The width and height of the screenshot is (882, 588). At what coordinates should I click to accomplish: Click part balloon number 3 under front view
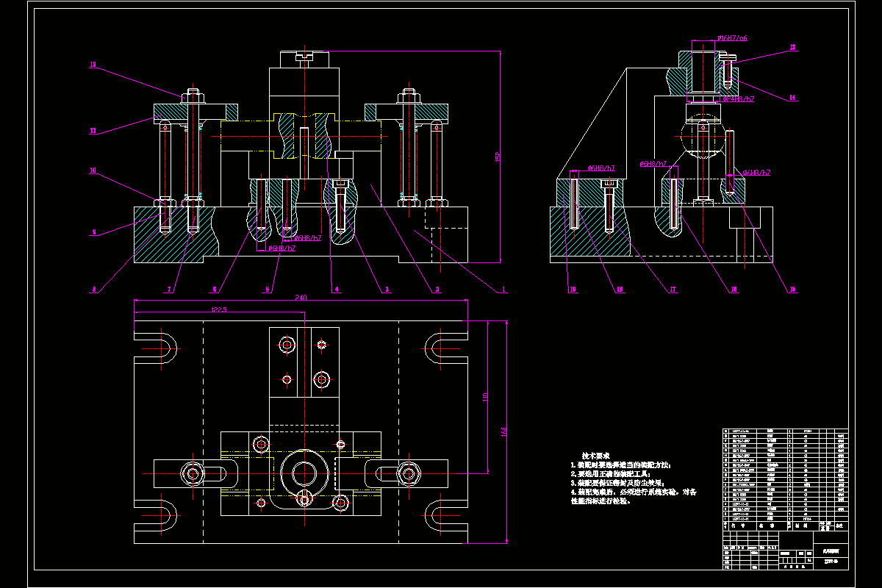387,290
